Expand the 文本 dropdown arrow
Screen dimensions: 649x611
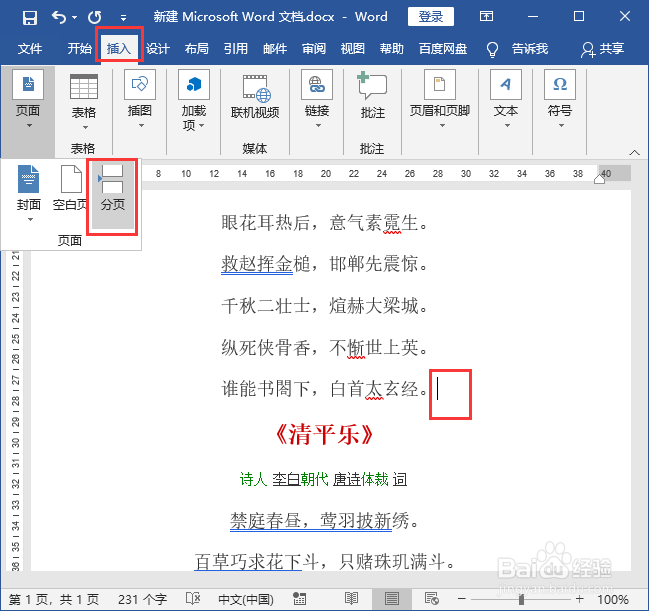point(507,125)
